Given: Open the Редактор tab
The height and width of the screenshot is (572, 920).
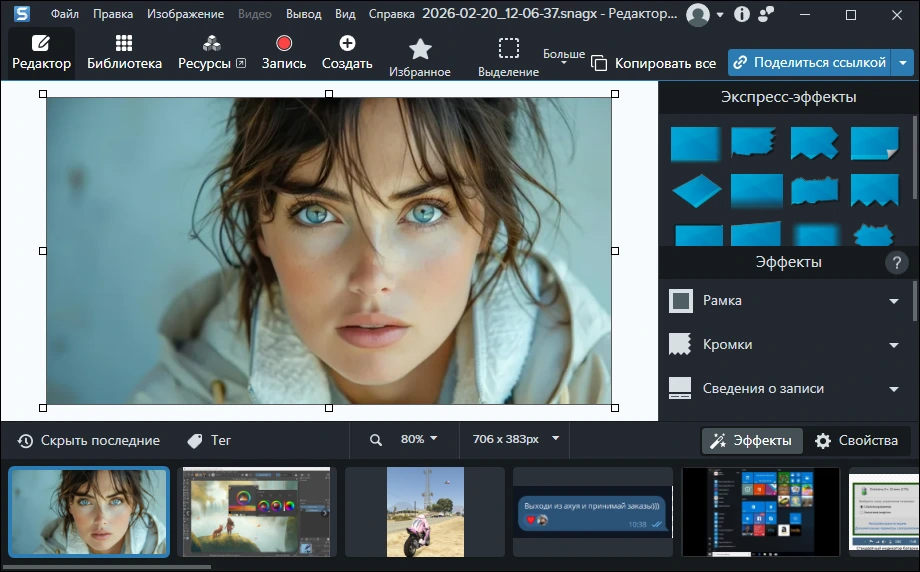Looking at the screenshot, I should (41, 53).
